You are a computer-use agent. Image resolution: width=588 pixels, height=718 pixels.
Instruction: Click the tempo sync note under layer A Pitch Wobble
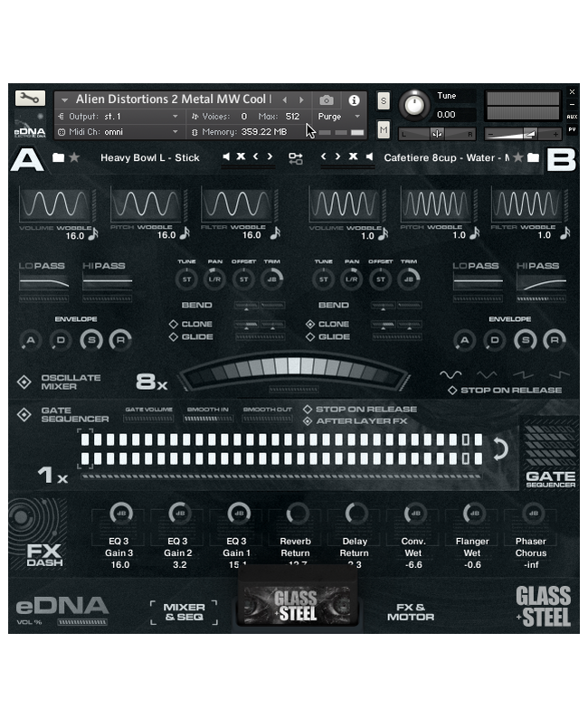185,233
